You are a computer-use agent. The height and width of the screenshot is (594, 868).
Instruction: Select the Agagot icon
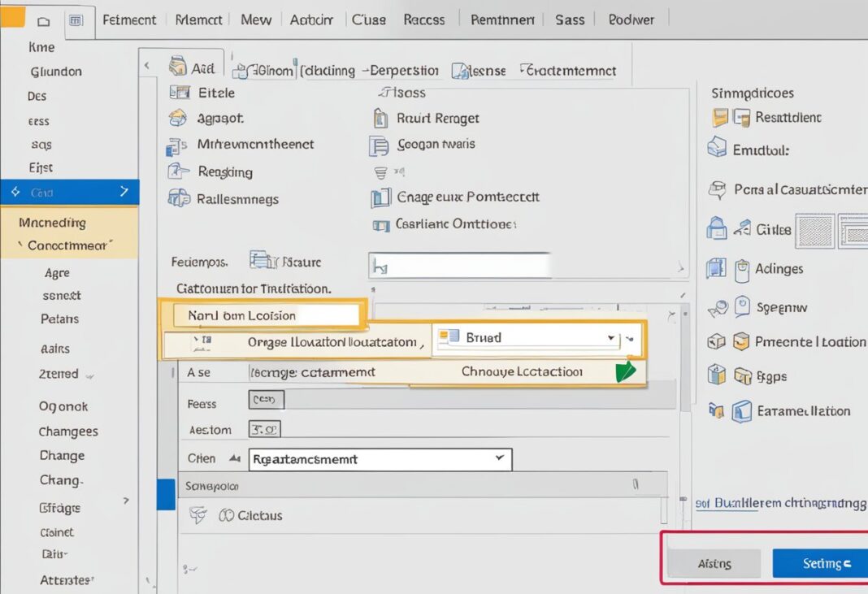pyautogui.click(x=178, y=119)
